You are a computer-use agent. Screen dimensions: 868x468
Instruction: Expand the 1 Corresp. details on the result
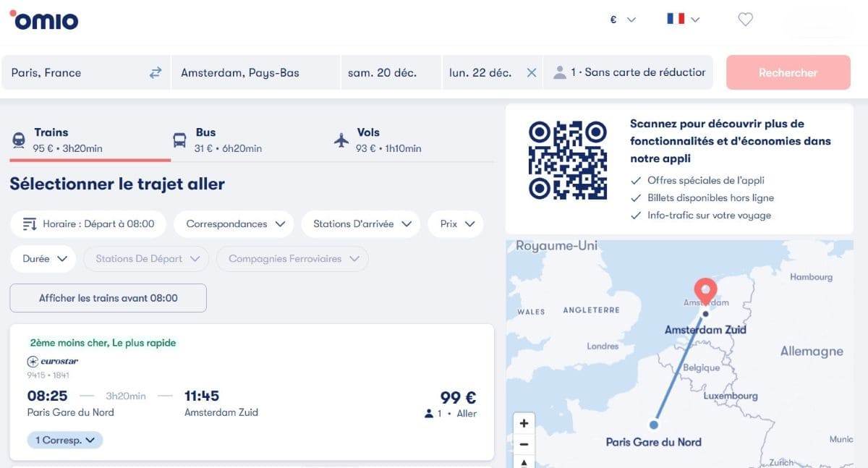tap(64, 440)
